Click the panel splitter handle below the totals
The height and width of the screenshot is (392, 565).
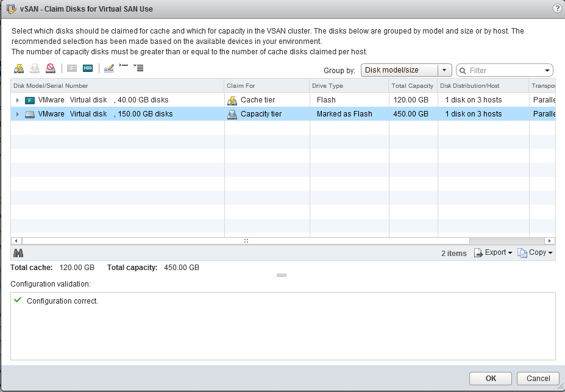point(282,276)
